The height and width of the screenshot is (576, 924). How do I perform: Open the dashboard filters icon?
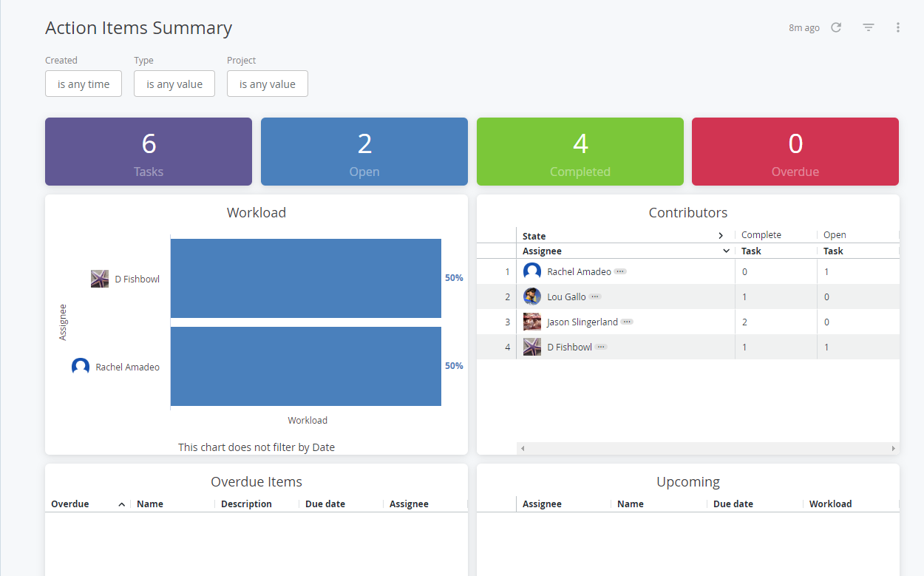[x=869, y=27]
